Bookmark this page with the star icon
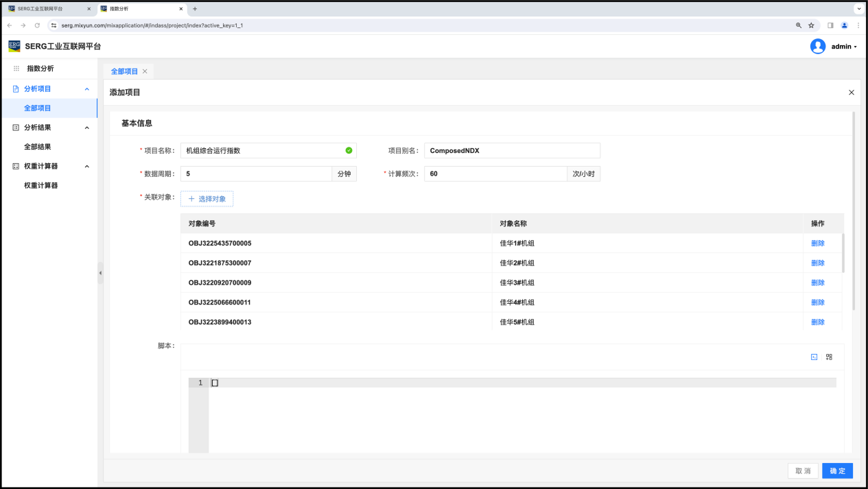The width and height of the screenshot is (868, 489). point(811,25)
